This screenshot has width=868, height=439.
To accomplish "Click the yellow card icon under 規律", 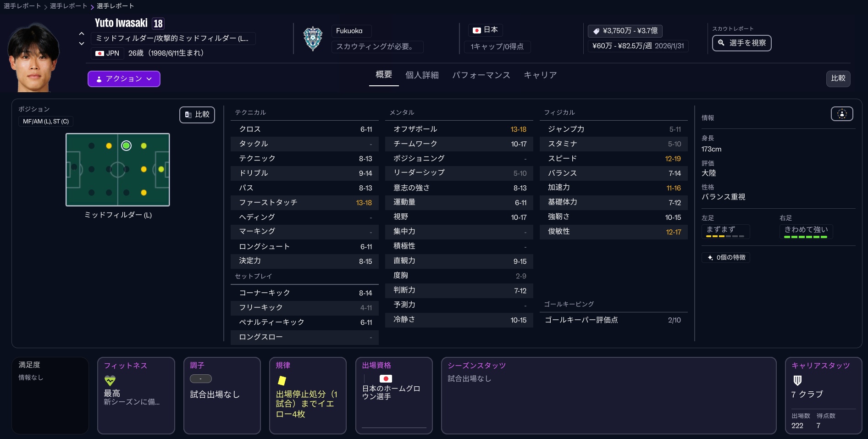I will click(x=282, y=380).
